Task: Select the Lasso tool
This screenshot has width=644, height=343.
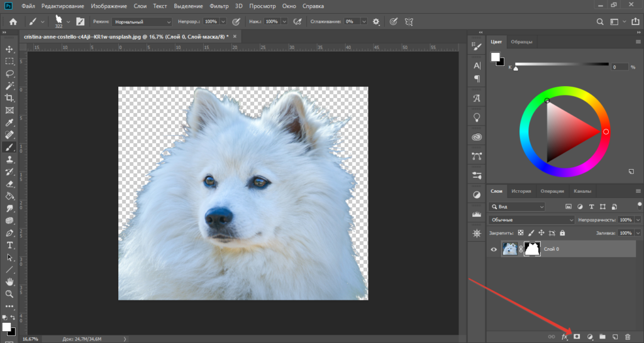Action: tap(9, 73)
